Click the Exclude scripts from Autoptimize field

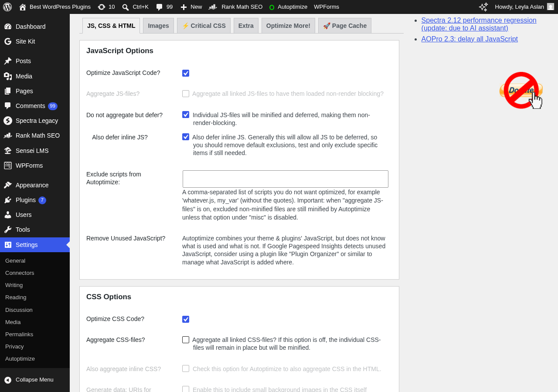click(286, 179)
